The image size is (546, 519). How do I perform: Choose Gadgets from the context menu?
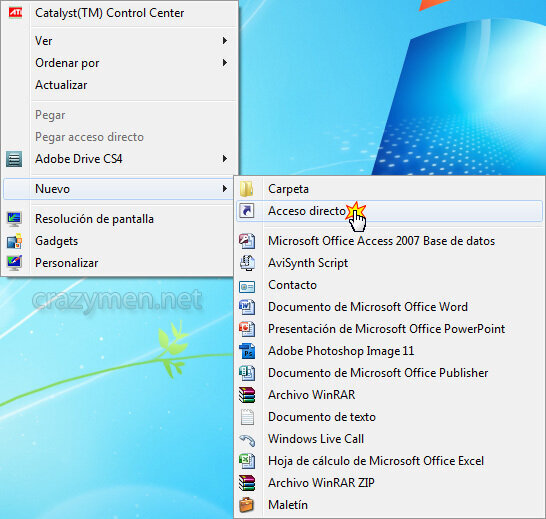pyautogui.click(x=118, y=241)
